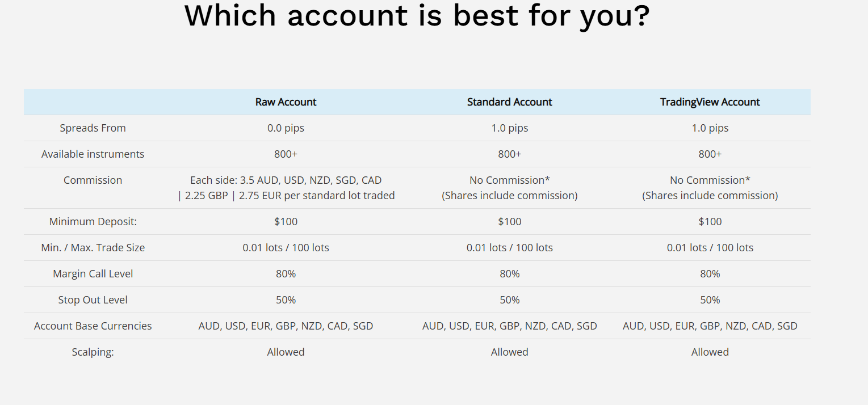Screen dimensions: 868x405
Task: Click Raw Account's Allowed scalping value
Action: [286, 352]
